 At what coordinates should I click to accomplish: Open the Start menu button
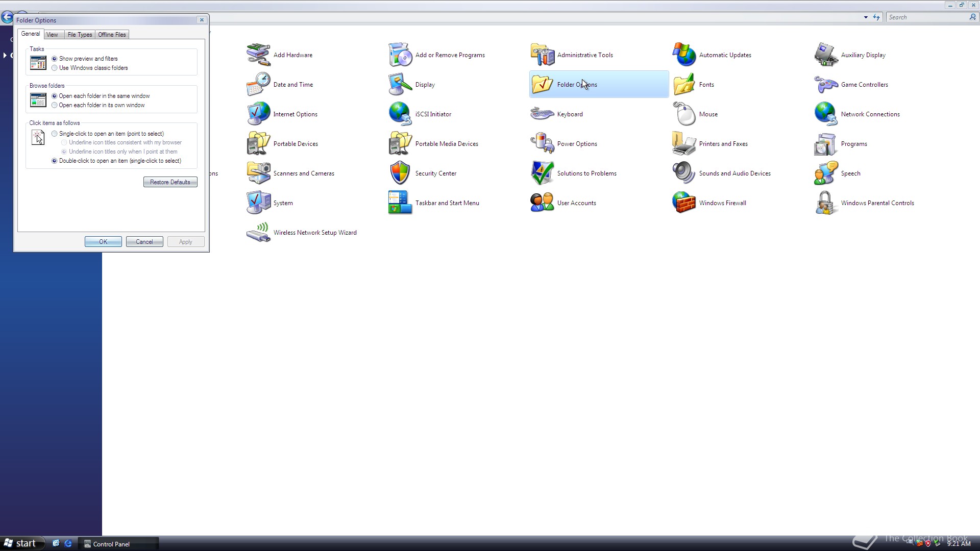[x=20, y=543]
